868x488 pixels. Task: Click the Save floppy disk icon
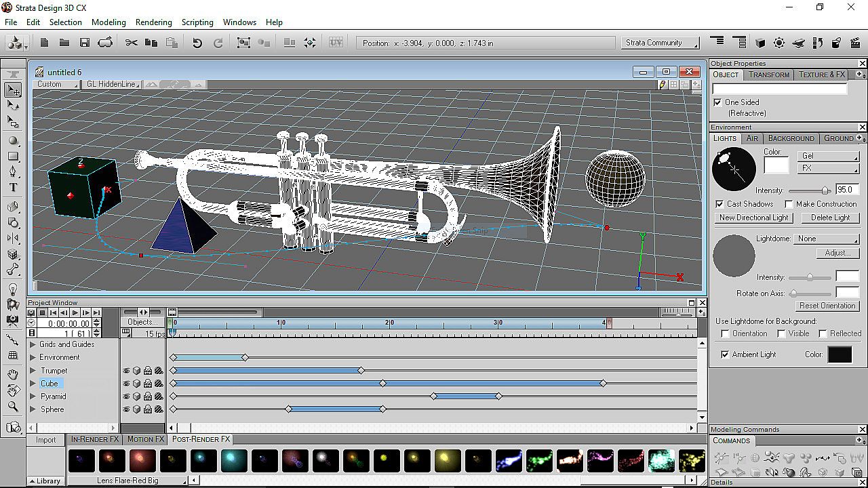[x=85, y=43]
